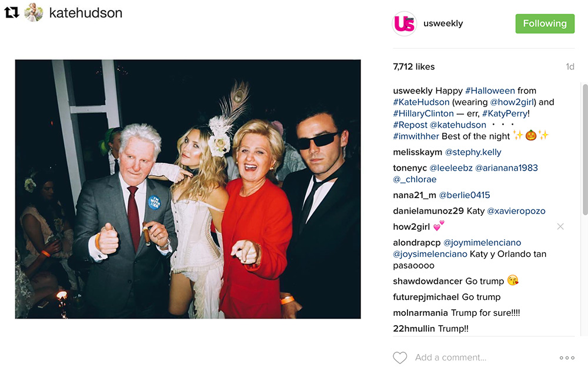Open the three-dot more options menu

tap(567, 358)
